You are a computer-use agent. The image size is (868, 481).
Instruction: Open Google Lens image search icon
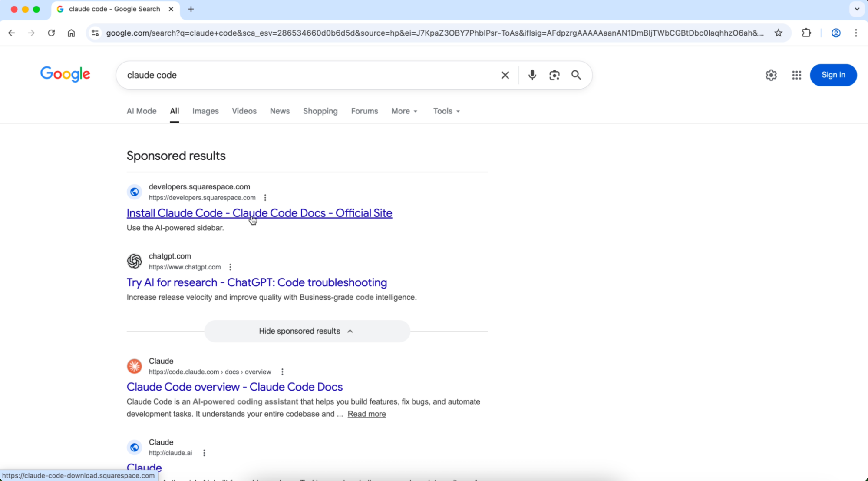(x=554, y=75)
